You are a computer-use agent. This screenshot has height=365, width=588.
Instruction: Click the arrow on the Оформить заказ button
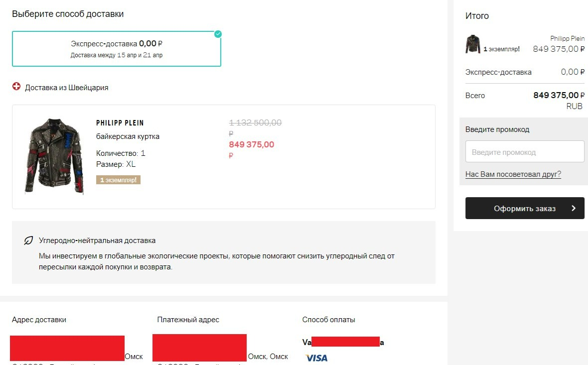pos(574,209)
